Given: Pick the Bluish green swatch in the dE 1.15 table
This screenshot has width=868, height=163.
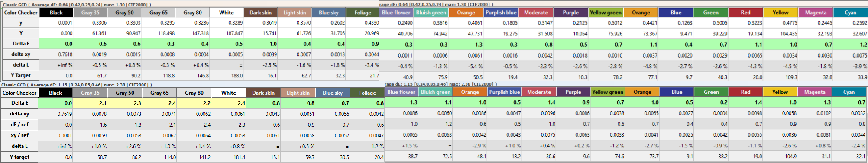Looking at the screenshot, I should pyautogui.click(x=436, y=92).
